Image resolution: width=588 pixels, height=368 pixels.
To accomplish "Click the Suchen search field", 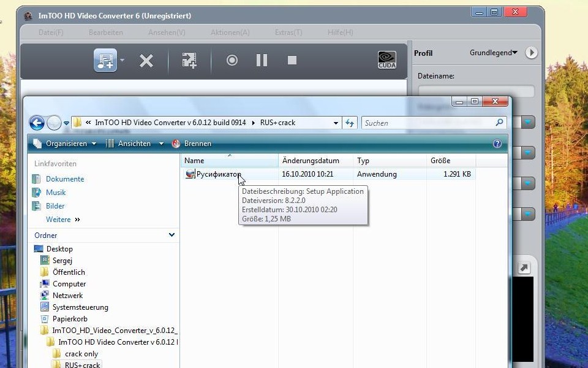I will pyautogui.click(x=429, y=123).
